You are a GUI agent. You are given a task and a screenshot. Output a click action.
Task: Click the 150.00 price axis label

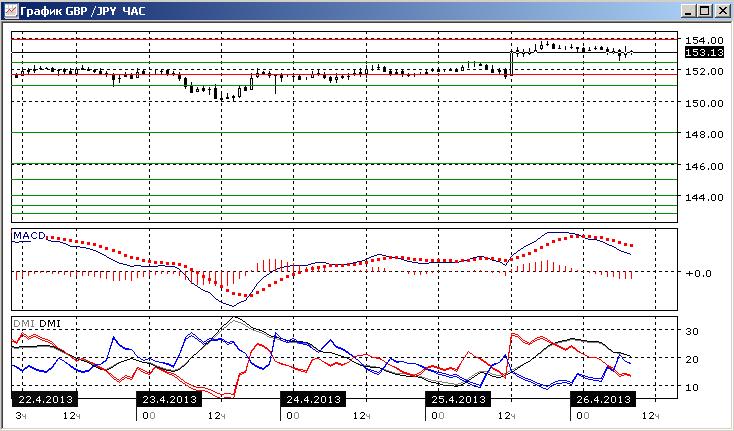(x=704, y=103)
